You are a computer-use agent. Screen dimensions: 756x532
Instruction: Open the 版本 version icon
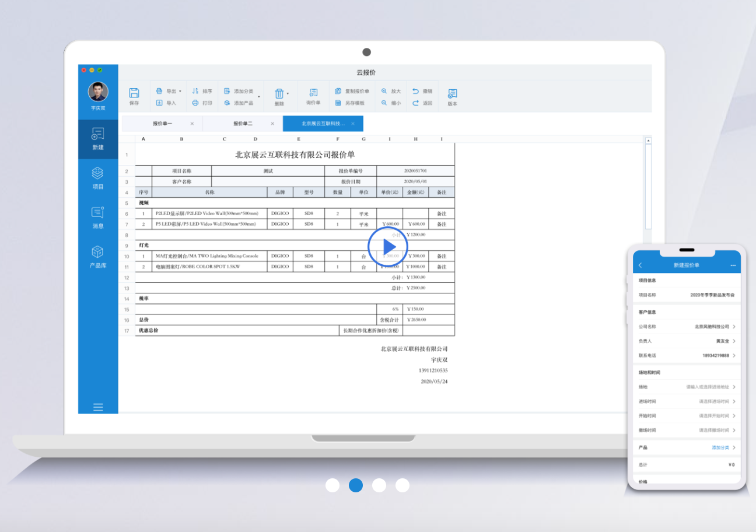coord(452,94)
